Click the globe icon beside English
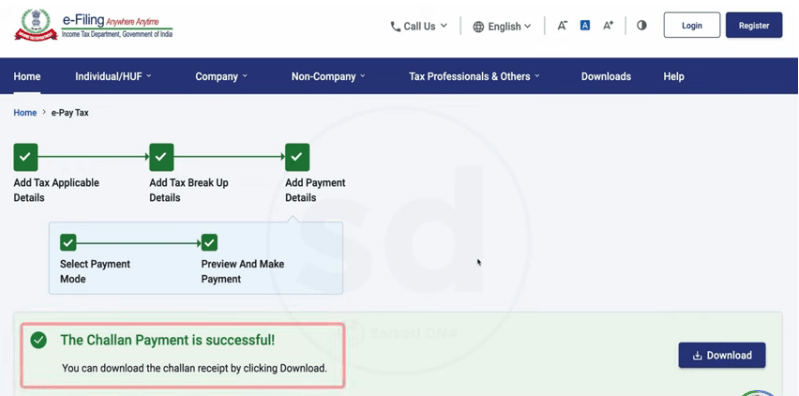 pos(478,27)
